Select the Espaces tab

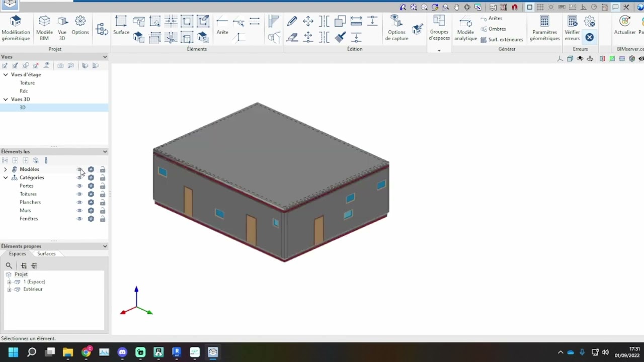(x=17, y=253)
